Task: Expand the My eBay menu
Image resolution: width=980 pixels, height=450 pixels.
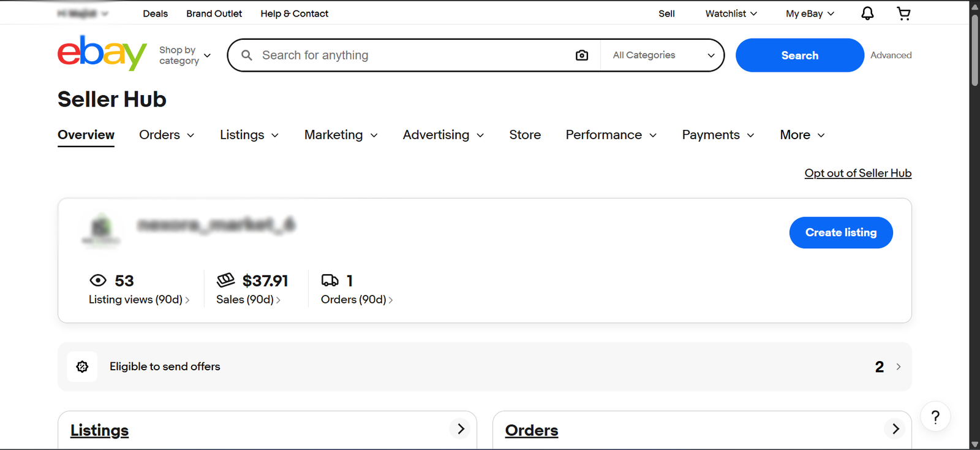Action: coord(810,13)
